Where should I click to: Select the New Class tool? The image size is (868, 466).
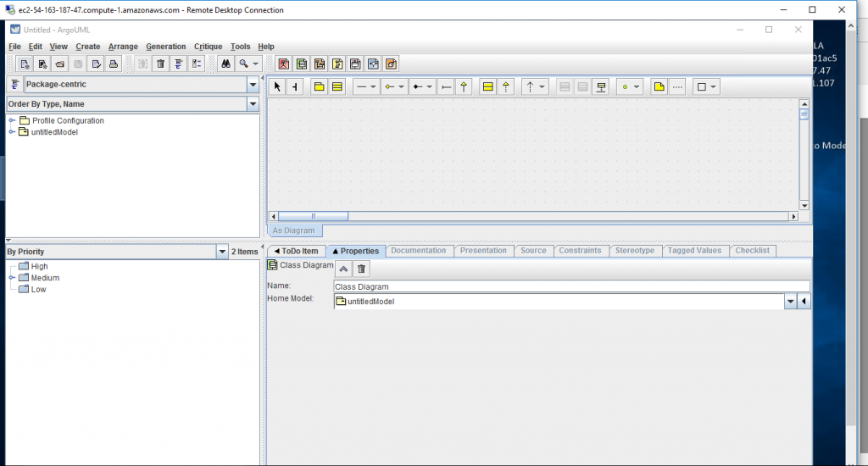[337, 86]
